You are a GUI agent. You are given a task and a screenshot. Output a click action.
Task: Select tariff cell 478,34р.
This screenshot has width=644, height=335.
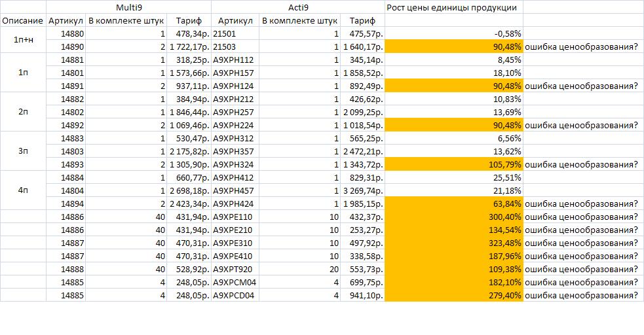point(189,33)
